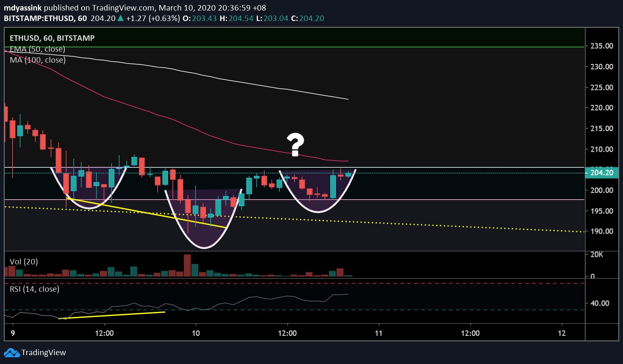The width and height of the screenshot is (623, 364).
Task: Select the Vol (20) indicator label
Action: [x=24, y=262]
